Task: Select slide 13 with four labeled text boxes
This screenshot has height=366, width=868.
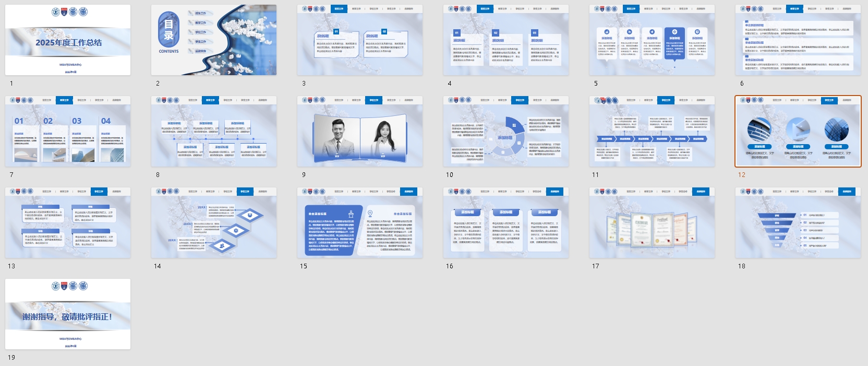Action: click(x=68, y=223)
